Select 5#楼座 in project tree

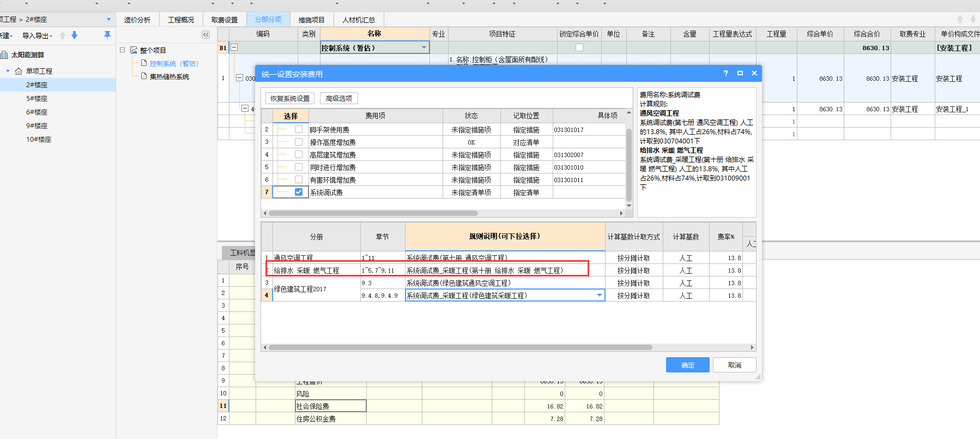(x=37, y=98)
